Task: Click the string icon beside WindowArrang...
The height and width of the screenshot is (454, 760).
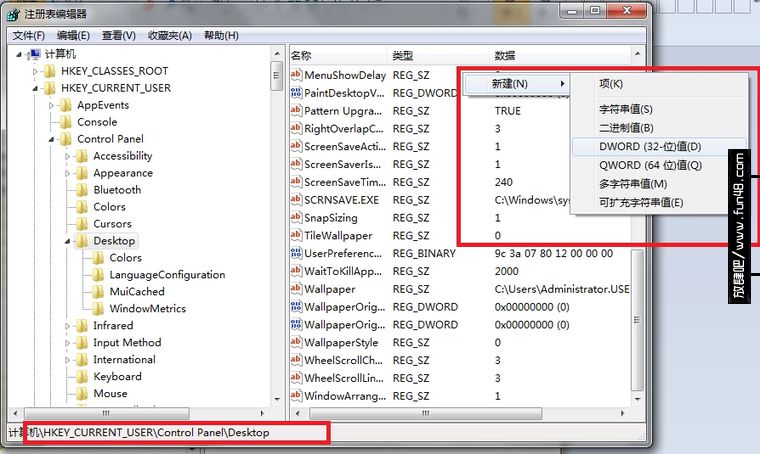Action: click(296, 396)
